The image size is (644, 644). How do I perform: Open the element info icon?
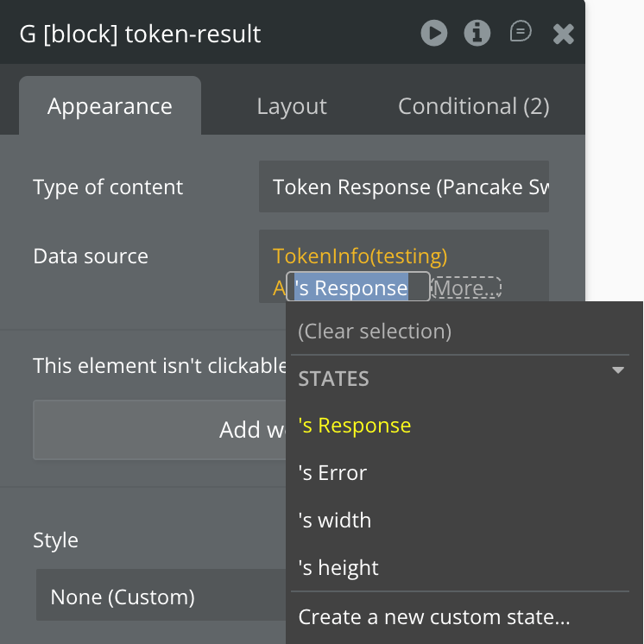tap(477, 34)
